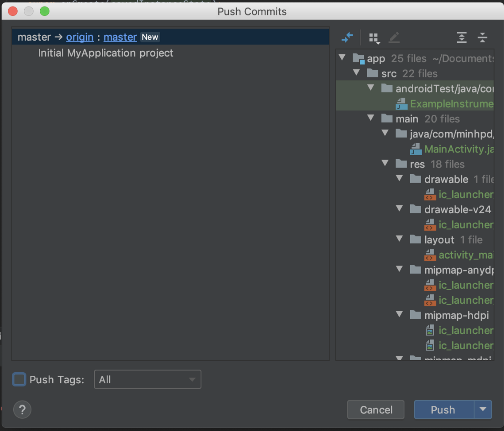Click the Show Diff arrows icon
504x431 pixels.
[347, 38]
